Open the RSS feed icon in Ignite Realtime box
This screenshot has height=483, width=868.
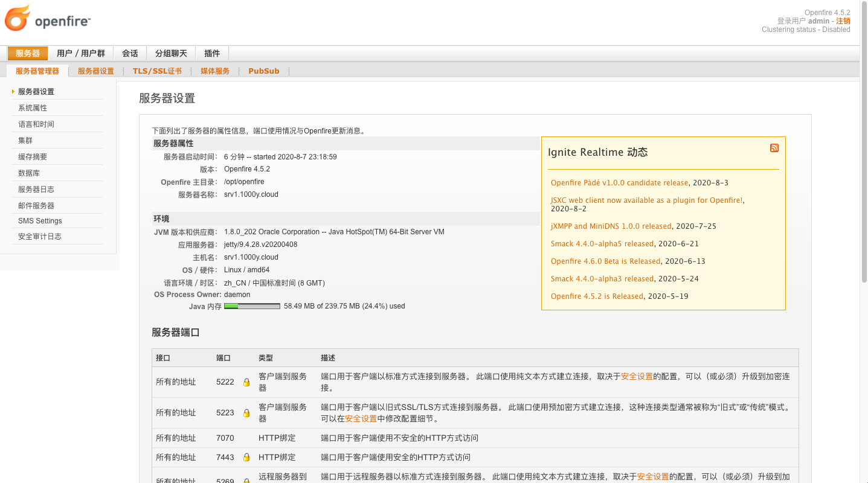774,148
